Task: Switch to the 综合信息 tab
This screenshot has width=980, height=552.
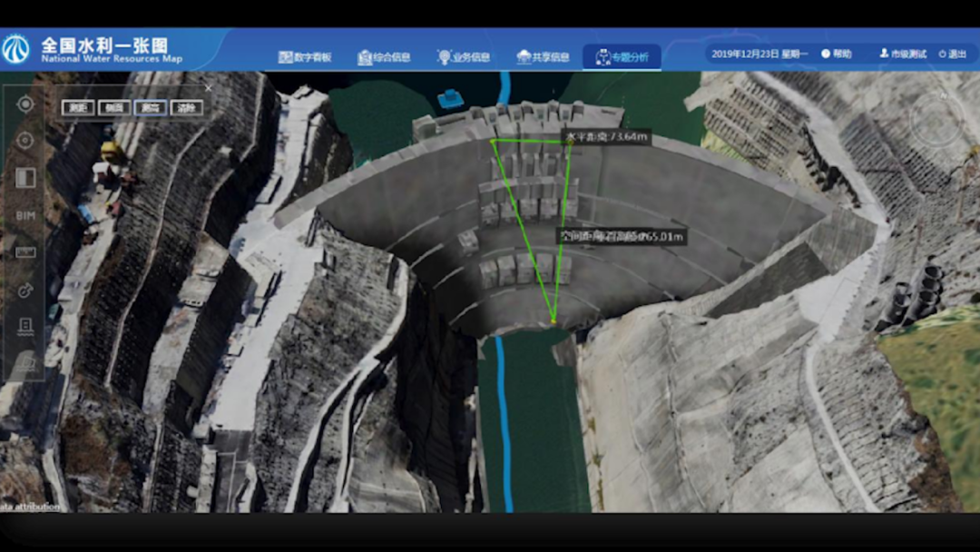Action: [x=384, y=56]
